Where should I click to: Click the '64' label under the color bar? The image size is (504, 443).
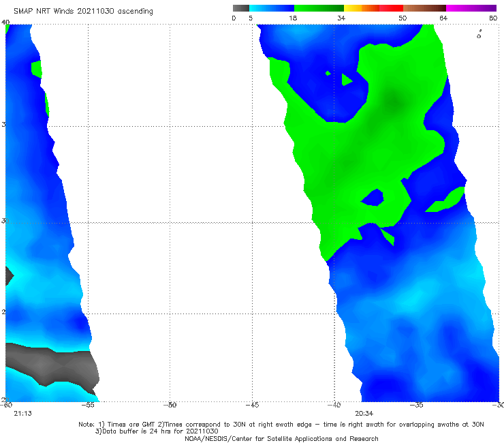[x=443, y=18]
